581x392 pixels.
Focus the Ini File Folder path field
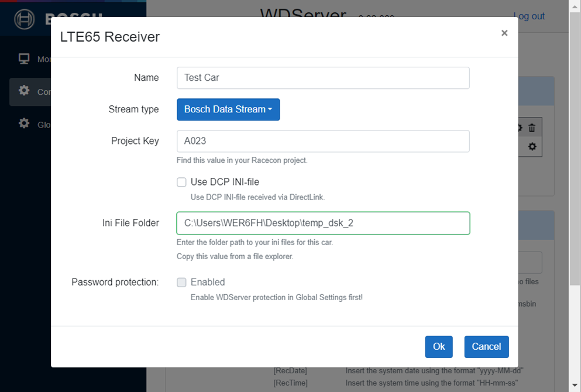tap(323, 223)
